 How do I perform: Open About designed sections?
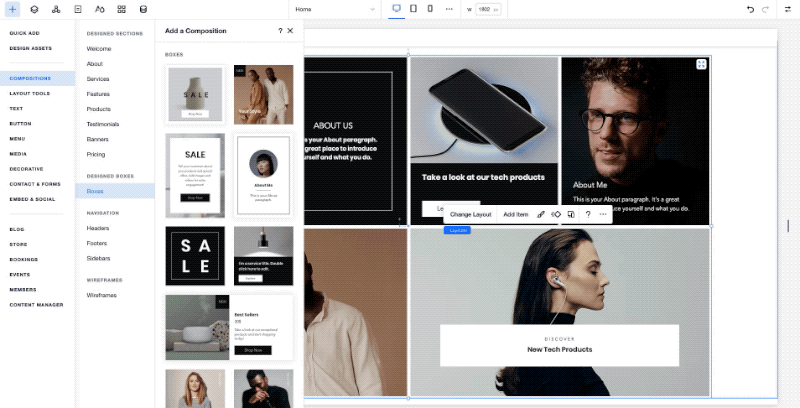(x=95, y=64)
